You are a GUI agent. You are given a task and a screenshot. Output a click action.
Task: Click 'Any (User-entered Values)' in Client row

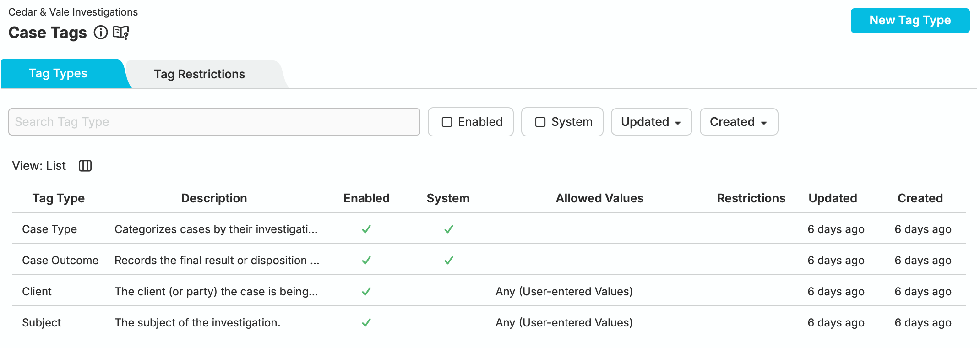(x=564, y=291)
